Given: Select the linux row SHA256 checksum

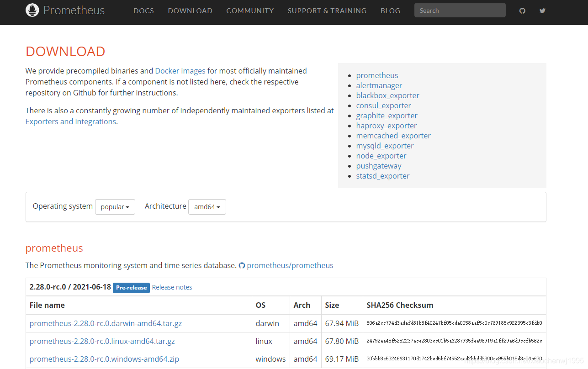Looking at the screenshot, I should [454, 341].
